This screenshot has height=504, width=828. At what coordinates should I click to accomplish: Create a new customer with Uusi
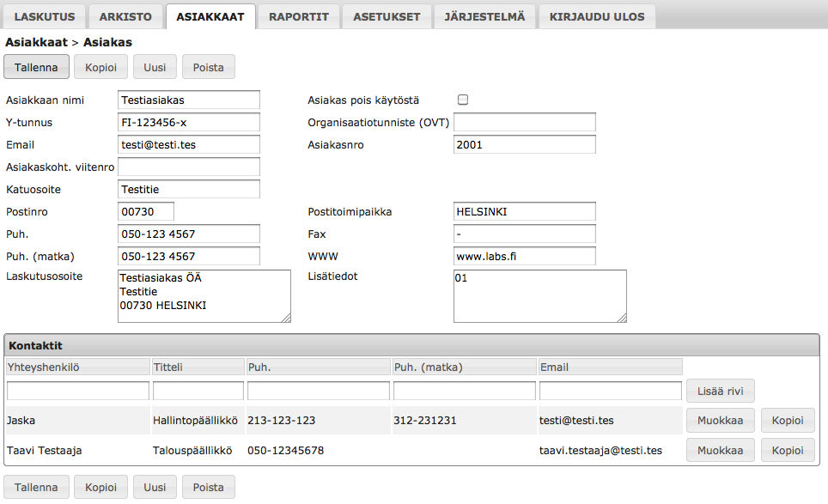pyautogui.click(x=155, y=66)
